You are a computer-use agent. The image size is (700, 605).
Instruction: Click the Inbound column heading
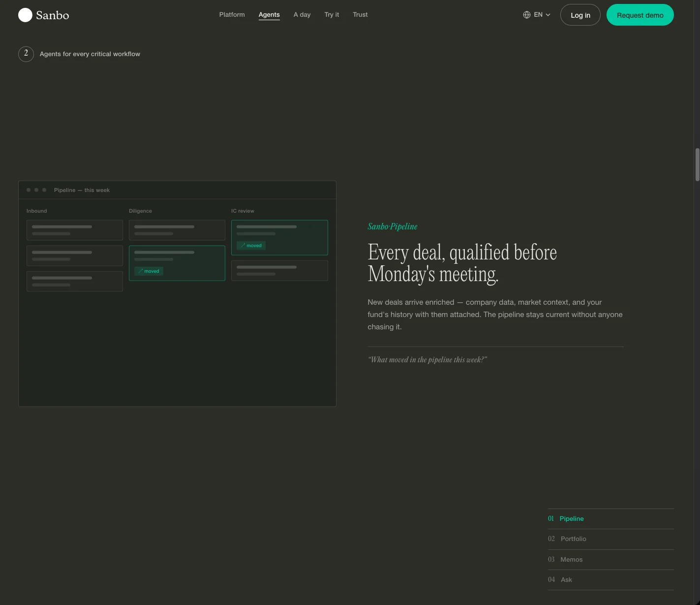(x=37, y=211)
